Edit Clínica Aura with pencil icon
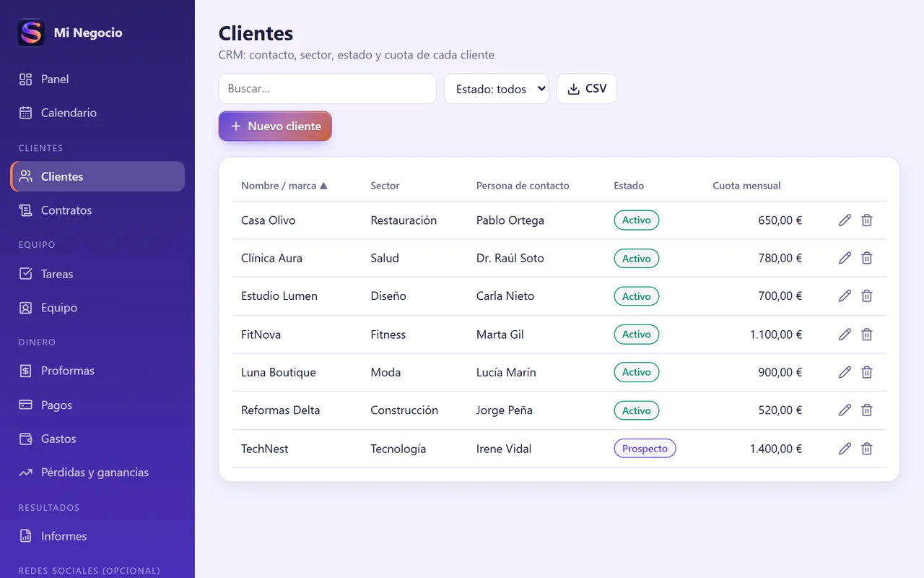The image size is (924, 578). (845, 258)
